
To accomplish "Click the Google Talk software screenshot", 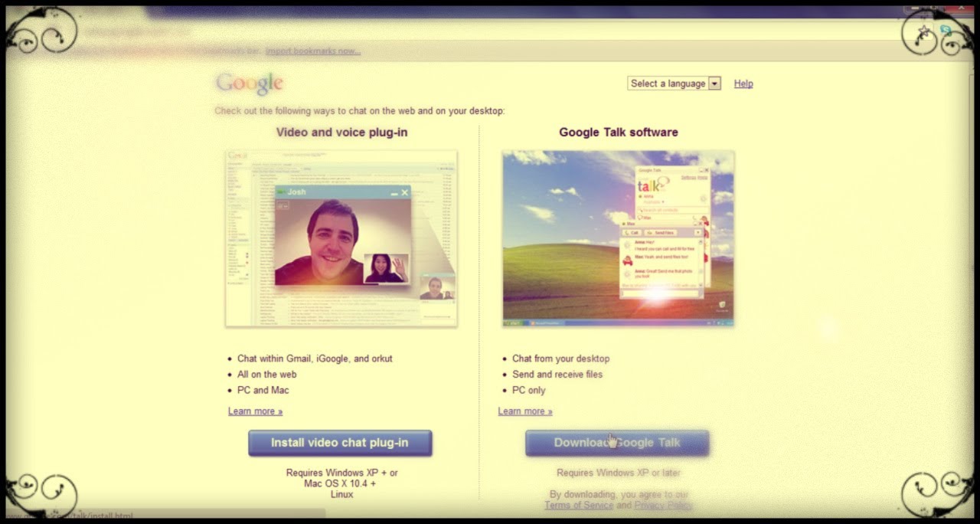I will point(619,238).
